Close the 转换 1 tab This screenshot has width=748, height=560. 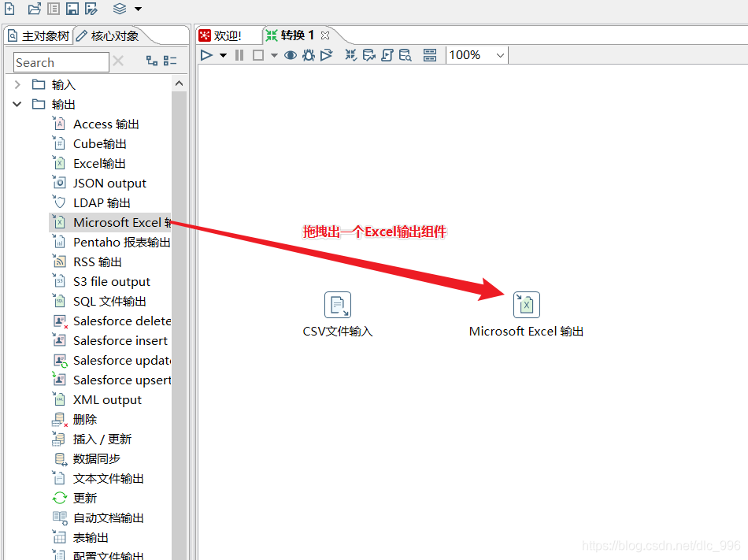[325, 35]
